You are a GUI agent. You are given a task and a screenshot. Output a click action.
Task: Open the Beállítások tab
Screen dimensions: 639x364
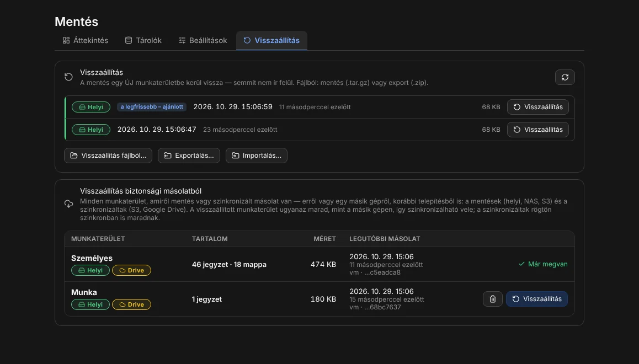pos(203,40)
